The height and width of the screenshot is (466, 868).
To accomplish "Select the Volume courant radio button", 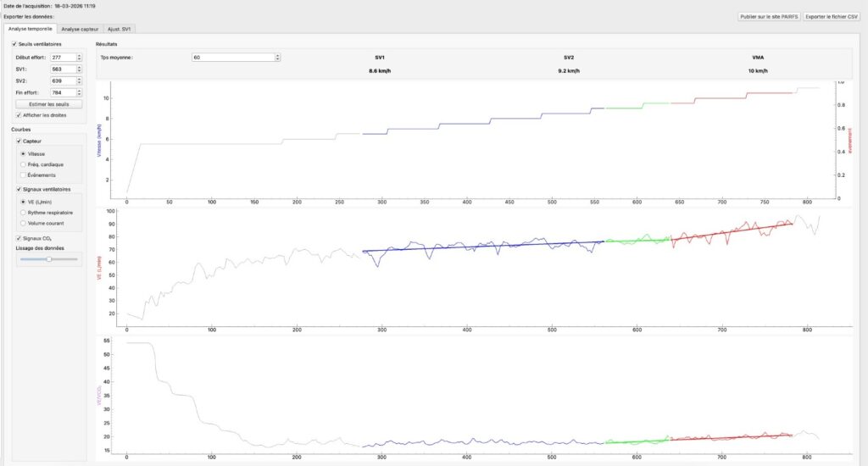I will 23,223.
